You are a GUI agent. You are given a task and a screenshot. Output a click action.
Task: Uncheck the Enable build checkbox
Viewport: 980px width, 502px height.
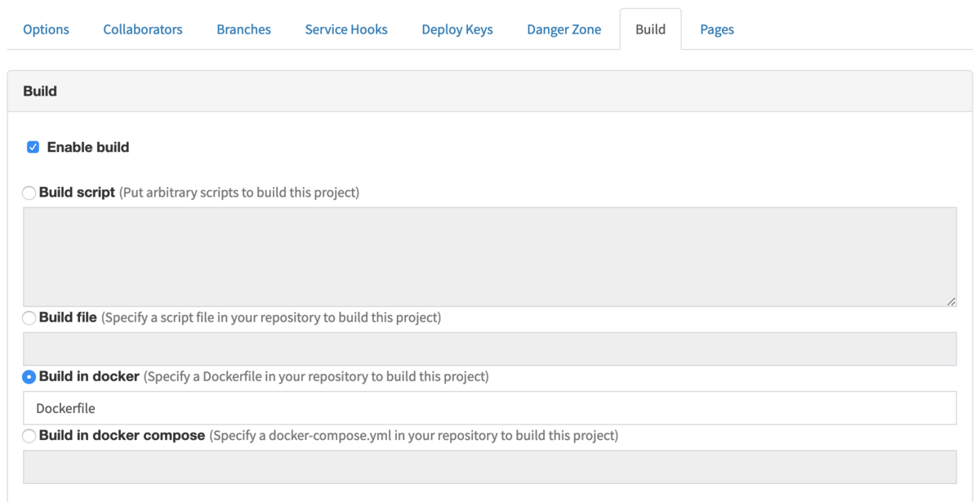pos(33,148)
